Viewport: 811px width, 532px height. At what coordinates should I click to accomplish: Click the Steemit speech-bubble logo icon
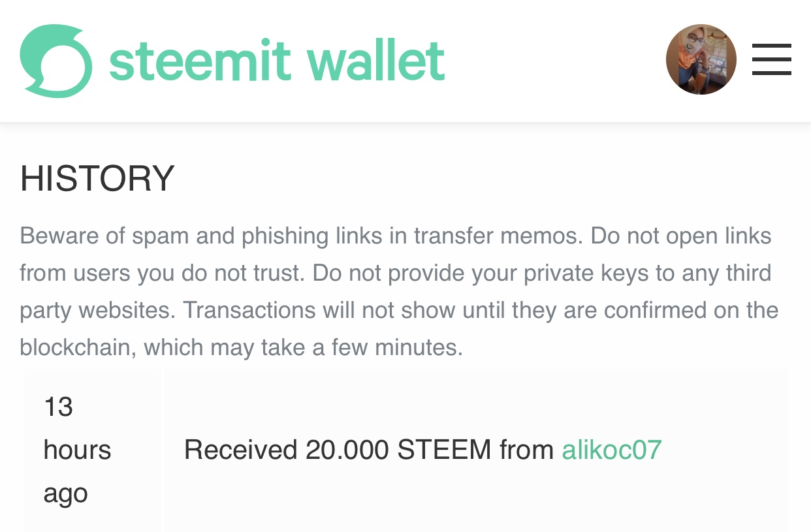[x=56, y=61]
